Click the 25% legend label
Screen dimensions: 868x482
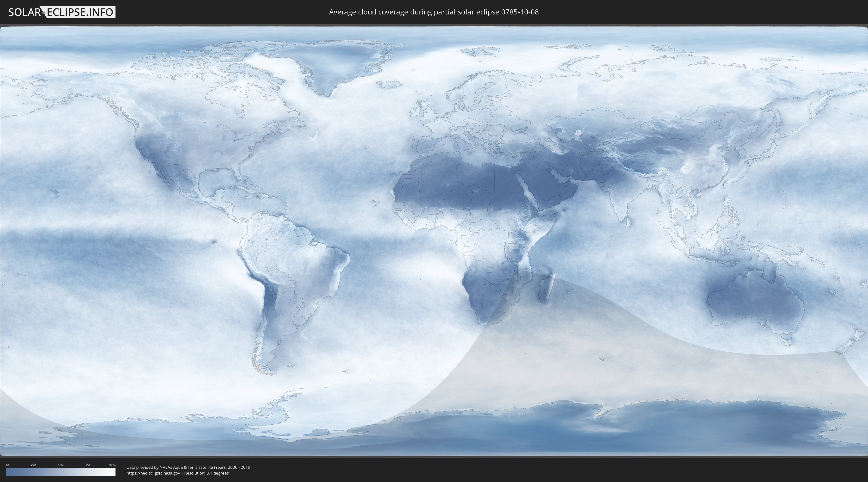click(33, 465)
